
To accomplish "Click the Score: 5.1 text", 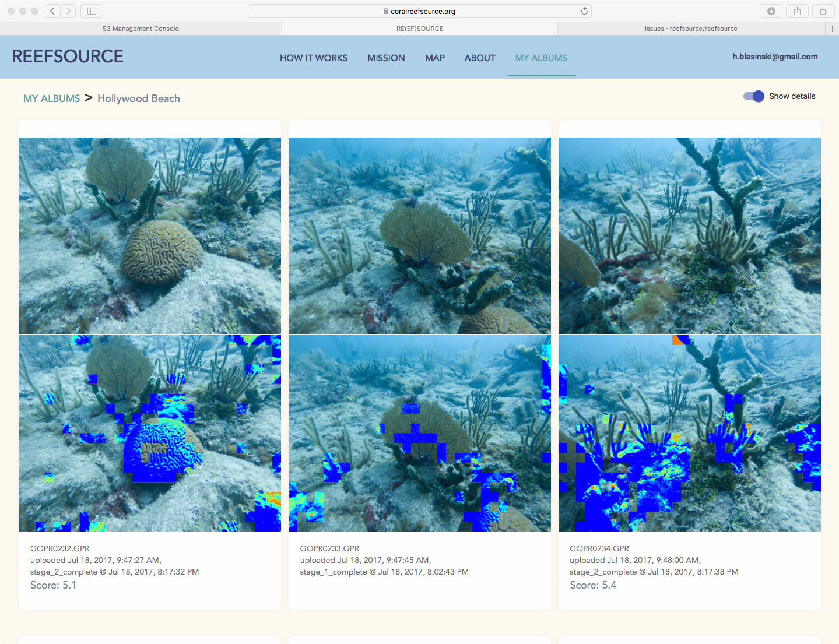I will [x=53, y=585].
